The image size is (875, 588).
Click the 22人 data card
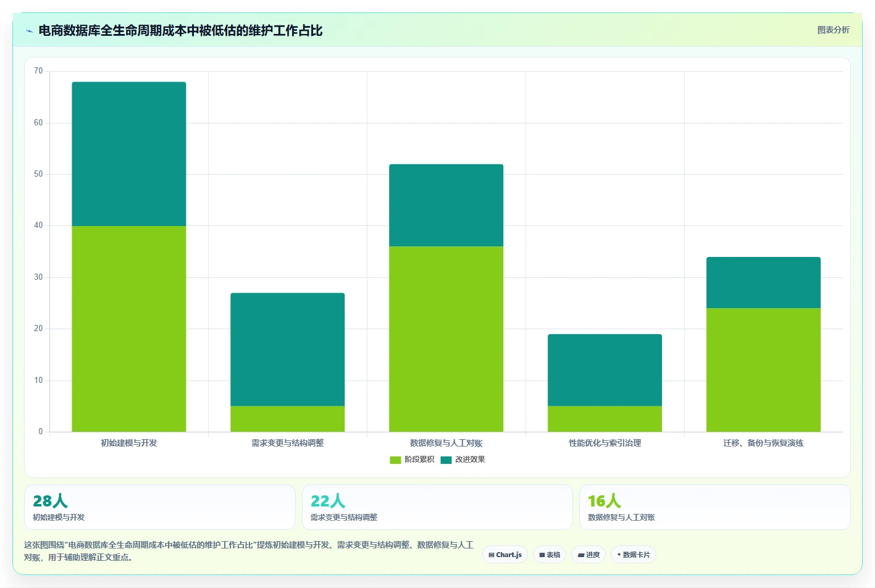437,507
